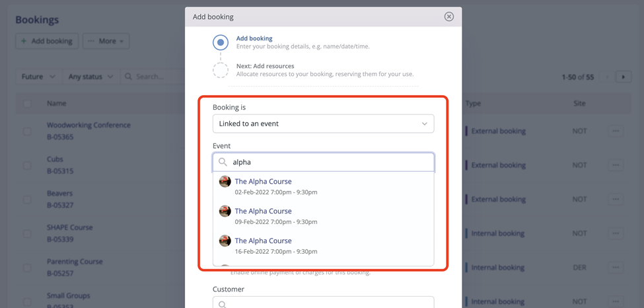Select The Alpha Course on 02-Feb-2022
The image size is (644, 308).
click(x=263, y=182)
